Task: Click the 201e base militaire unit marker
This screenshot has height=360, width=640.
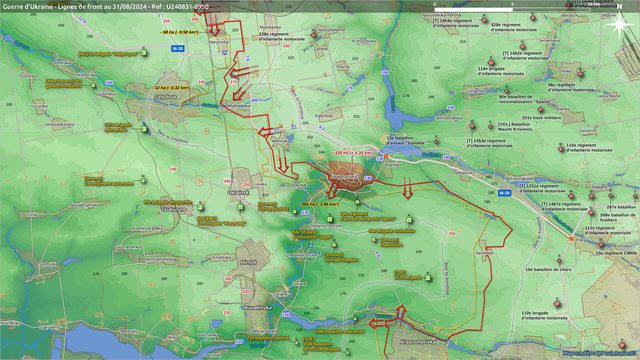Action: 540,109
